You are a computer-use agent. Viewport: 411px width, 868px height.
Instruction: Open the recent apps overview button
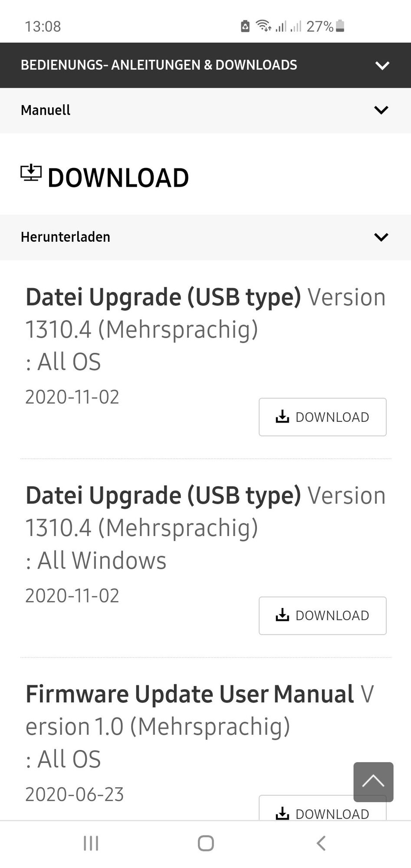click(91, 843)
